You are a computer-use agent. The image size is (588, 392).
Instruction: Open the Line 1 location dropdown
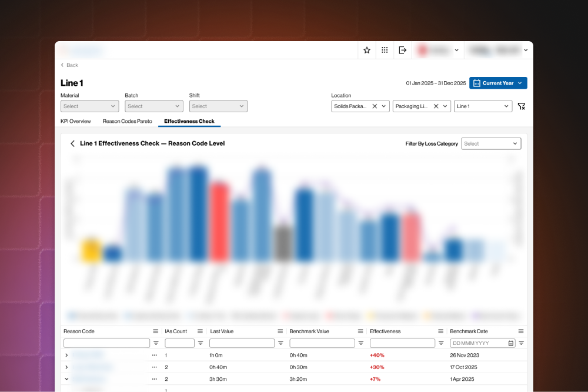pyautogui.click(x=483, y=106)
